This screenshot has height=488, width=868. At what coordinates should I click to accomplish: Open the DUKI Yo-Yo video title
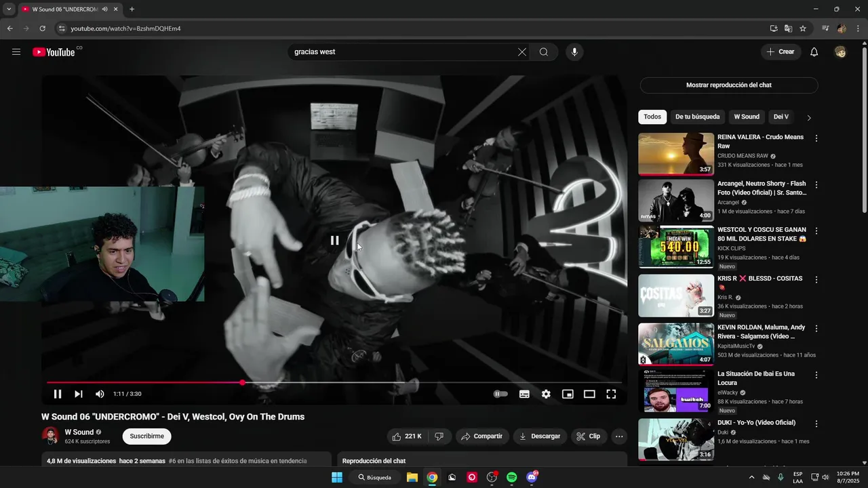(756, 423)
